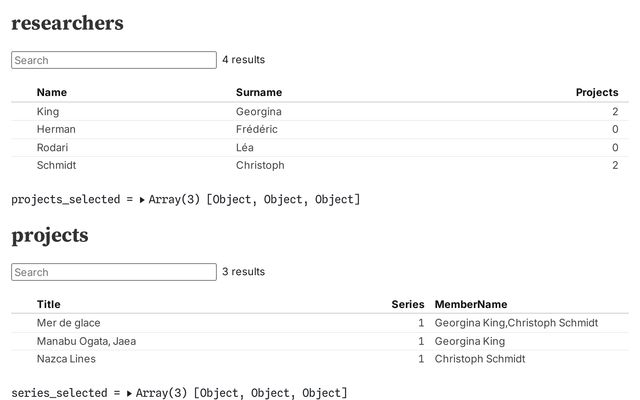Select the Mer de glace project row
640x400 pixels.
click(x=320, y=323)
